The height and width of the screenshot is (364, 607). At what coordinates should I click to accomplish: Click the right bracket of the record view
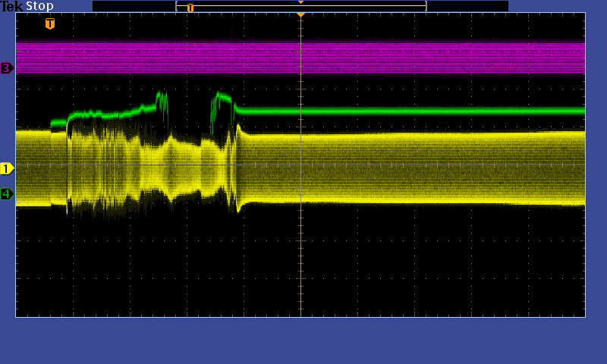coord(426,6)
